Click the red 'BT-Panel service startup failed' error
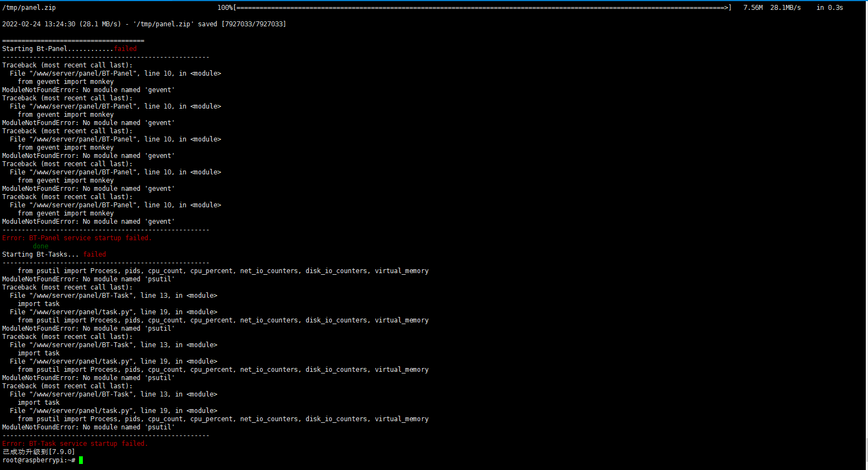The image size is (868, 470). pyautogui.click(x=77, y=238)
